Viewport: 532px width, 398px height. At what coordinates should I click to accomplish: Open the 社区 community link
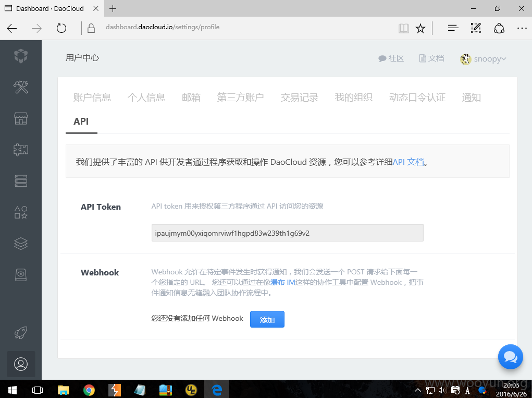[391, 58]
